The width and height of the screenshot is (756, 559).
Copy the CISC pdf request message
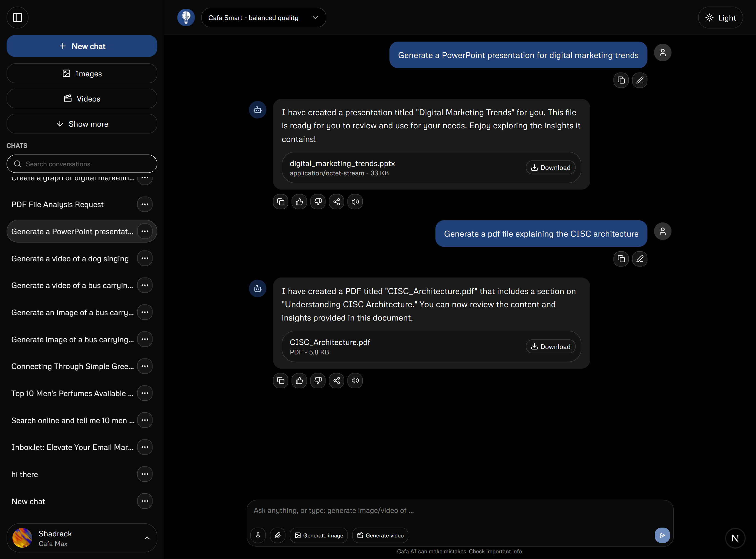coord(621,259)
